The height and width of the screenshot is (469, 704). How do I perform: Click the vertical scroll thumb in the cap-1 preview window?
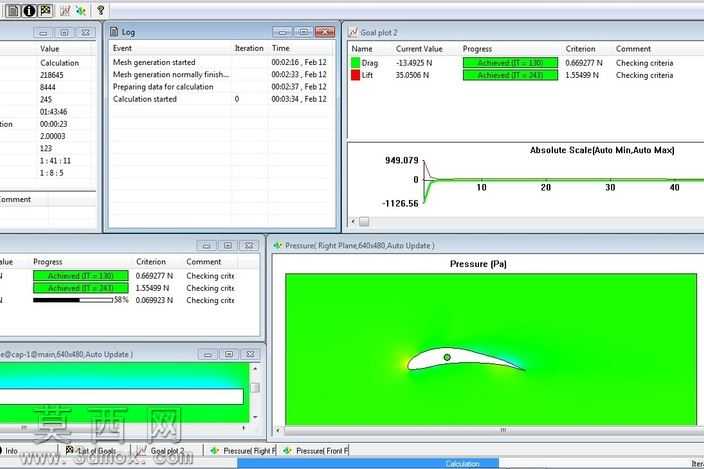pos(255,388)
